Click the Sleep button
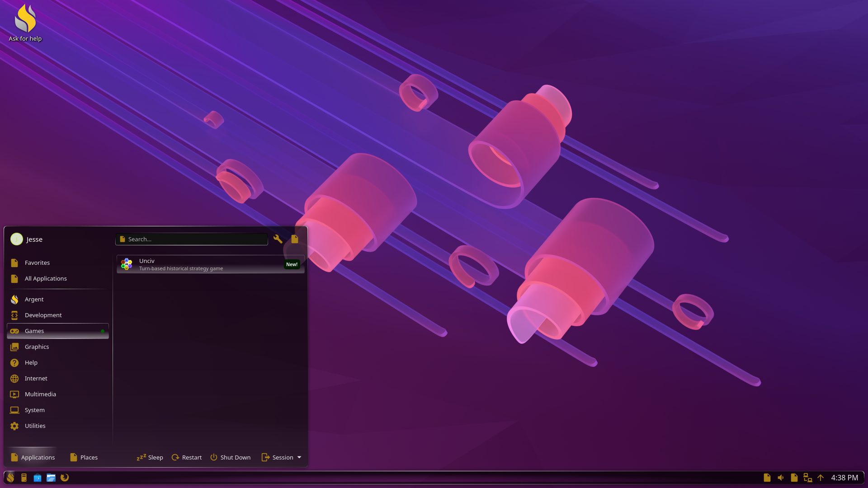Image resolution: width=868 pixels, height=488 pixels. [150, 457]
